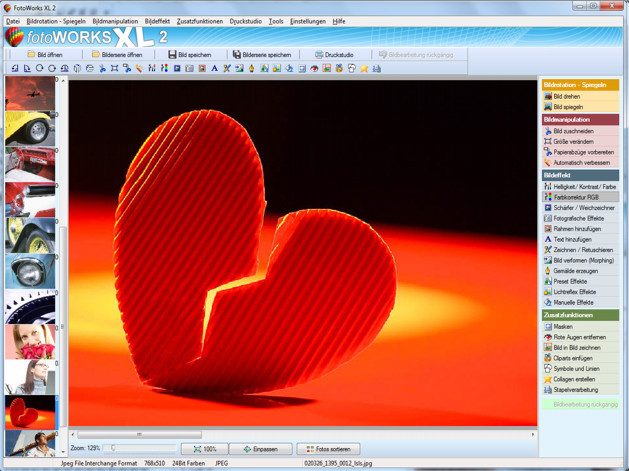Open Druckstudio from the main toolbar
Image resolution: width=629 pixels, height=471 pixels.
[334, 54]
